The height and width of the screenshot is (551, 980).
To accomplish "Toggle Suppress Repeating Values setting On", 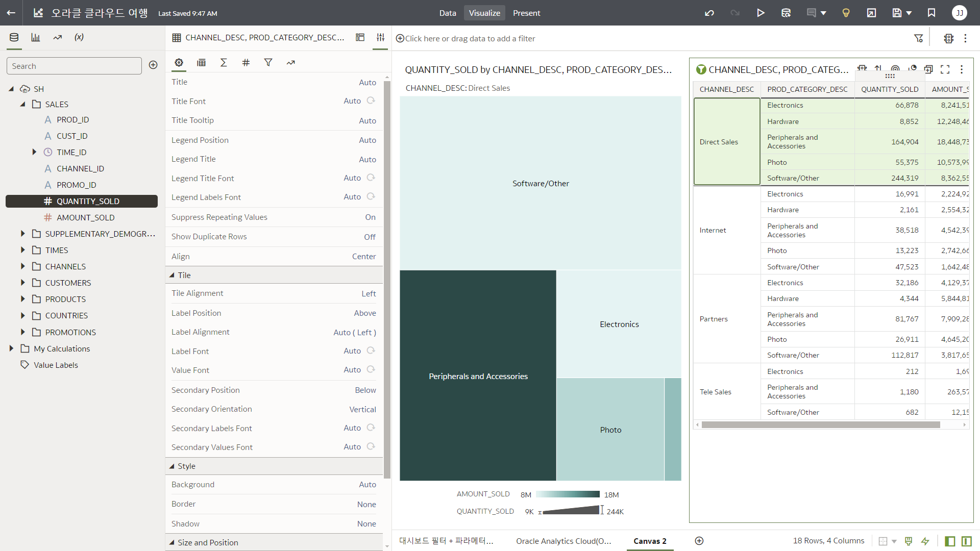I will (x=370, y=217).
